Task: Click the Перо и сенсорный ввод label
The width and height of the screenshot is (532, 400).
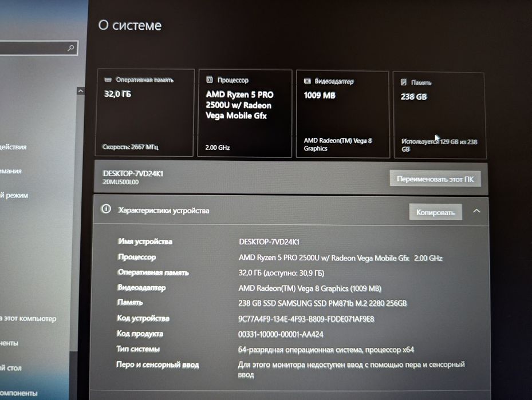Action: tap(157, 365)
